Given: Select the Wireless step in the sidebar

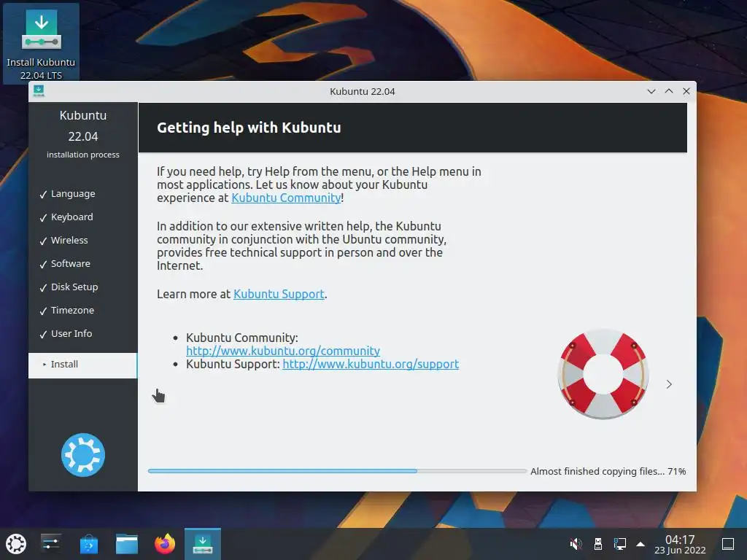Looking at the screenshot, I should pyautogui.click(x=69, y=241).
